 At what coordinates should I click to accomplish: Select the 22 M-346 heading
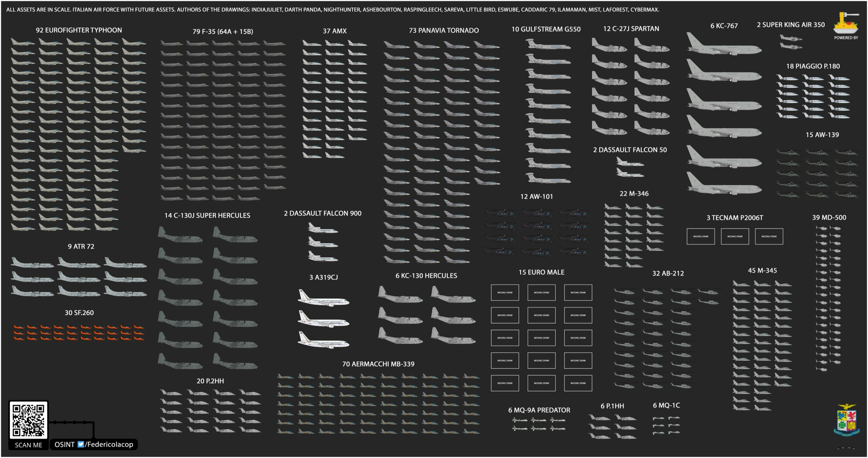click(634, 194)
